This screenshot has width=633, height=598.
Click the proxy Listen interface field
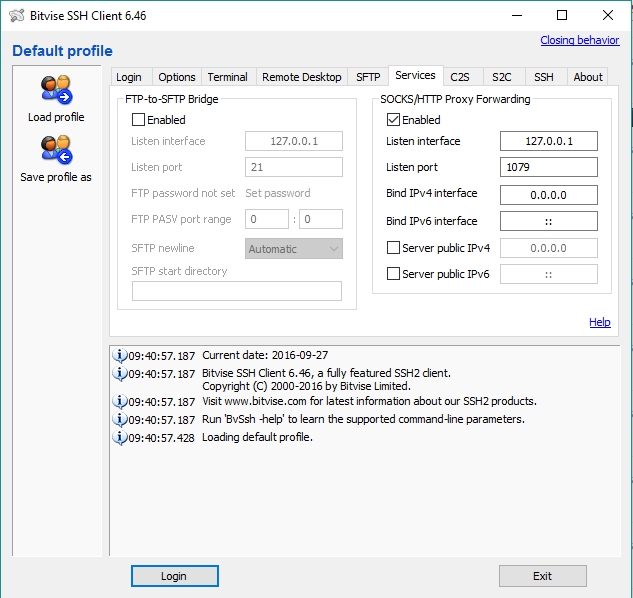click(x=549, y=141)
